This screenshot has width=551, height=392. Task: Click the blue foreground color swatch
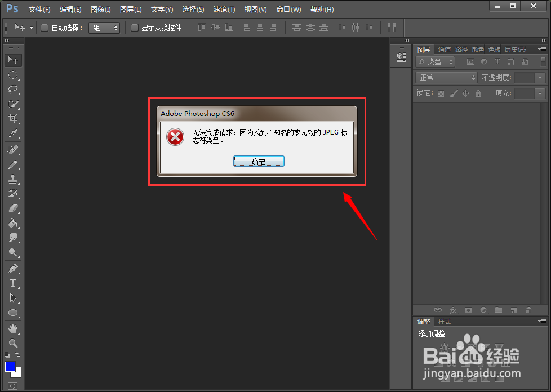tap(10, 366)
